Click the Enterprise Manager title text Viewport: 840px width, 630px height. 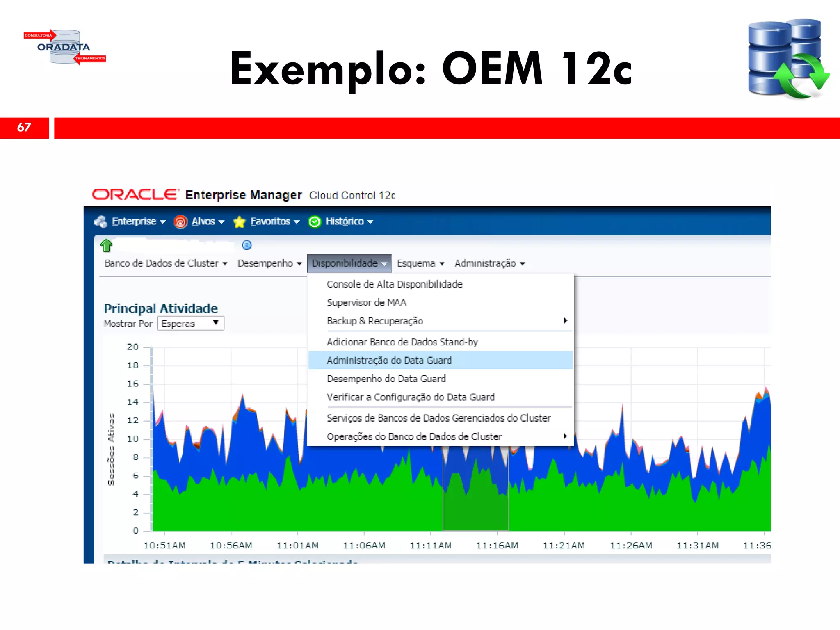click(x=243, y=195)
